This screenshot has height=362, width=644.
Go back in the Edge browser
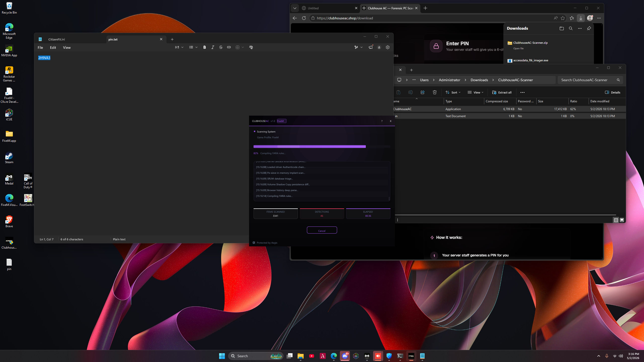tap(295, 18)
